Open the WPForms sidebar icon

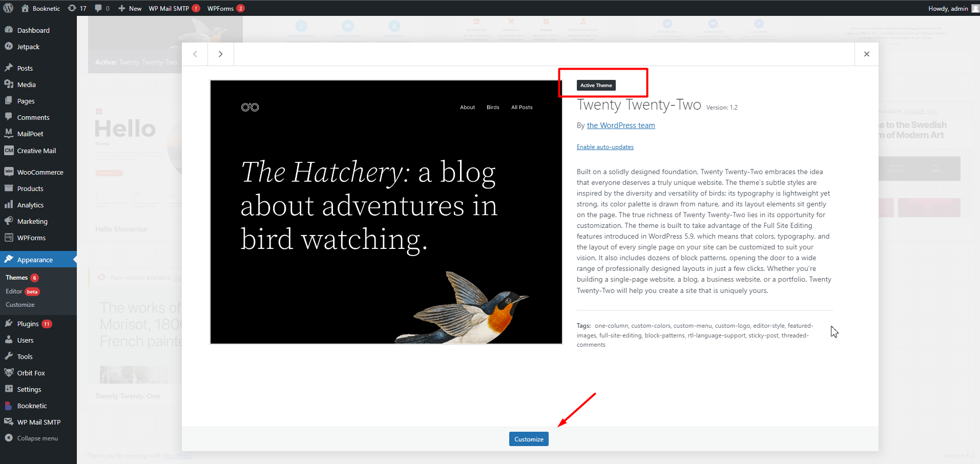[9, 237]
